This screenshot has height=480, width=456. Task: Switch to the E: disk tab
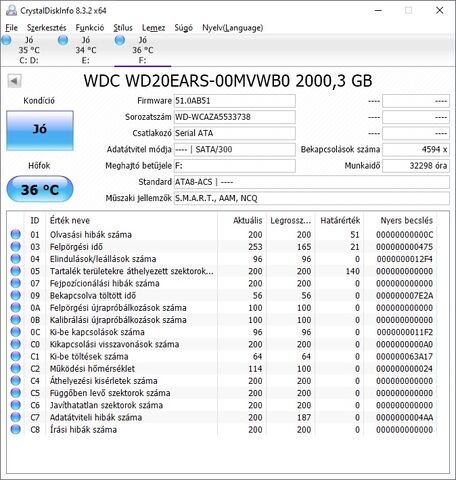point(86,50)
